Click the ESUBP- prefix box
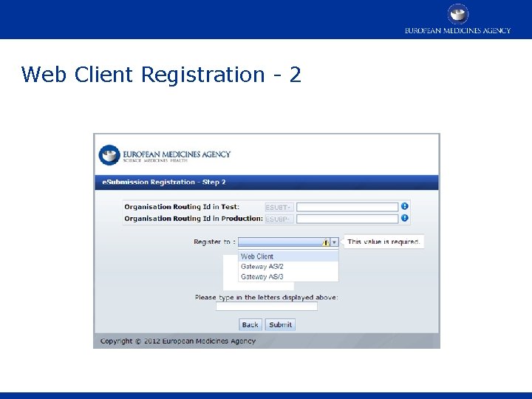This screenshot has width=532, height=399. pos(279,219)
